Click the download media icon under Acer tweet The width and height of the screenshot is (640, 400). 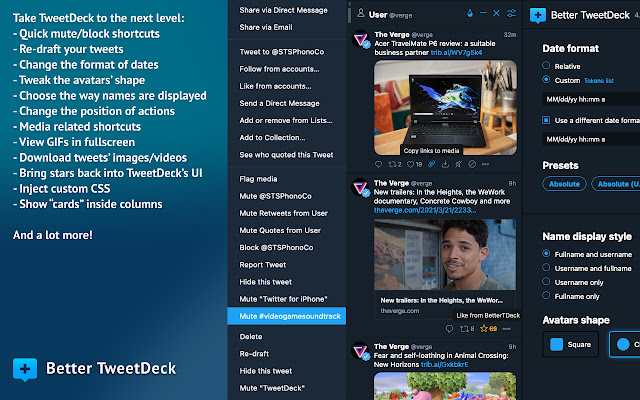[x=445, y=164]
